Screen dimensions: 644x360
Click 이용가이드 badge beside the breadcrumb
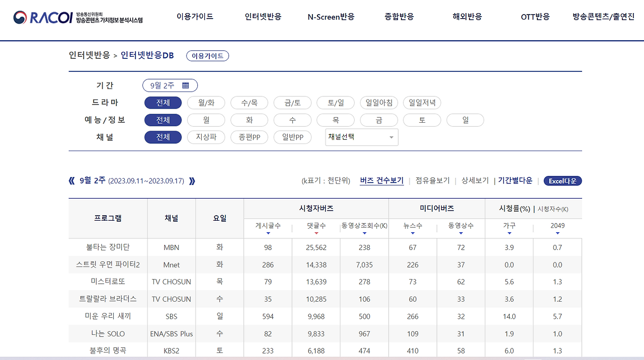click(207, 56)
